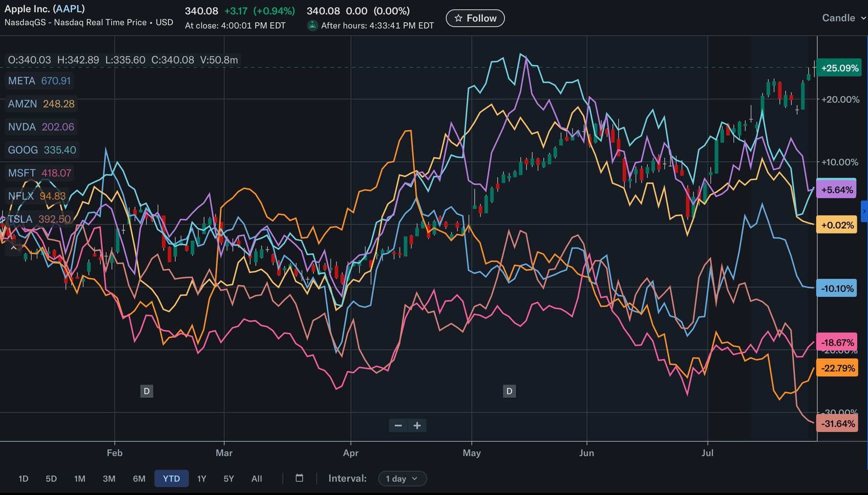Click the AMZN 248.28 legend entry
The width and height of the screenshot is (868, 495).
pos(41,104)
